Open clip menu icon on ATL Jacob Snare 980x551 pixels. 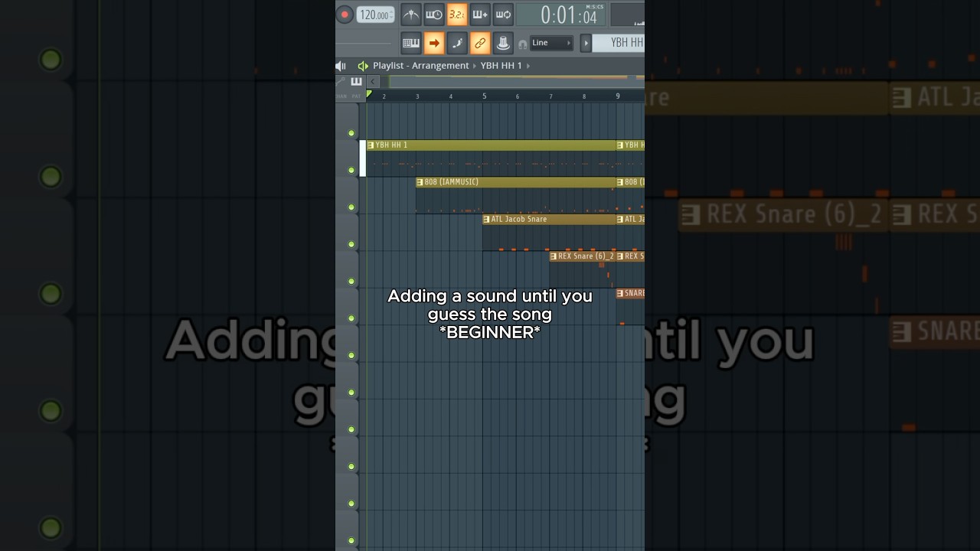pyautogui.click(x=487, y=220)
